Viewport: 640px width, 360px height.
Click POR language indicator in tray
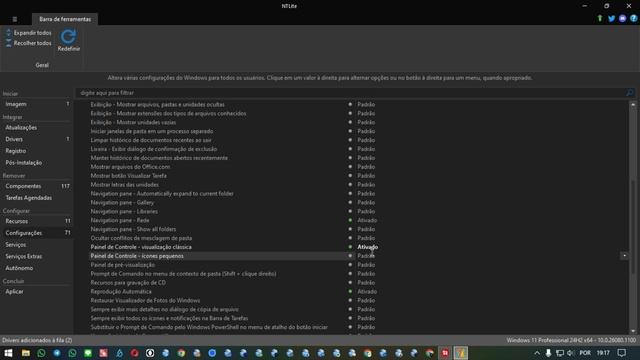pyautogui.click(x=585, y=353)
